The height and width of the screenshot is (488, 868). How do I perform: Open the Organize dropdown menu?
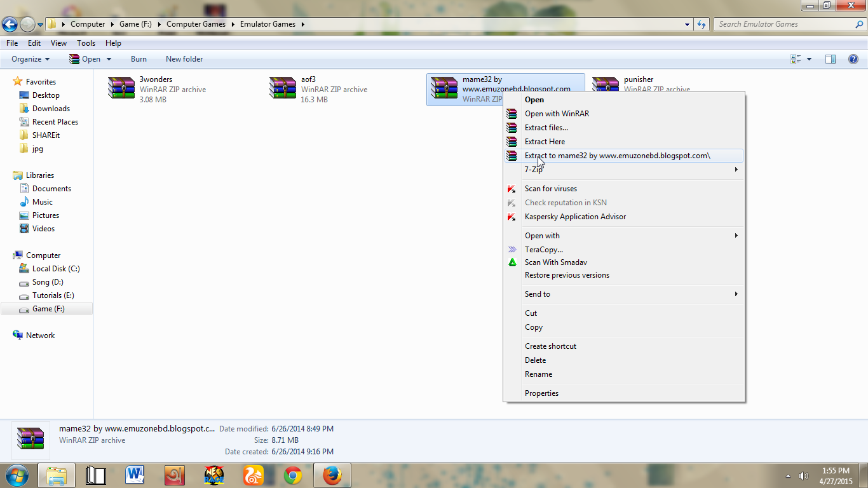(x=31, y=59)
